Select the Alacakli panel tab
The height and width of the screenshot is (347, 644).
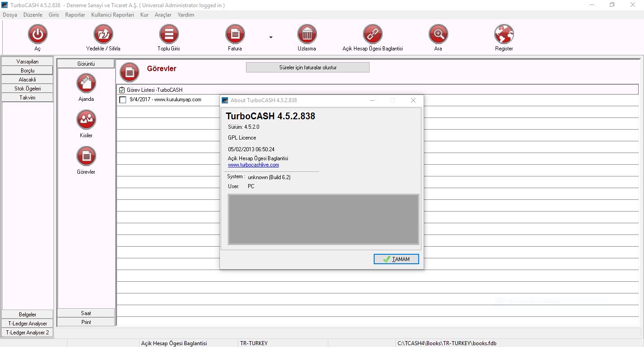click(x=27, y=79)
